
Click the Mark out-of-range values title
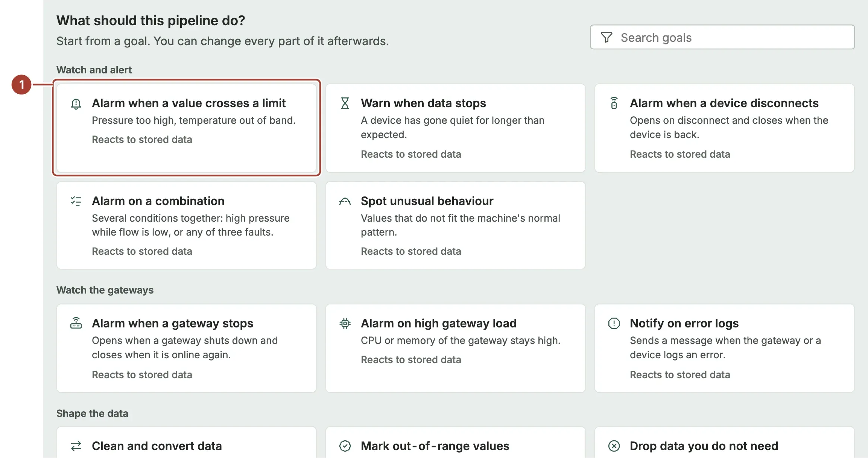pyautogui.click(x=435, y=446)
